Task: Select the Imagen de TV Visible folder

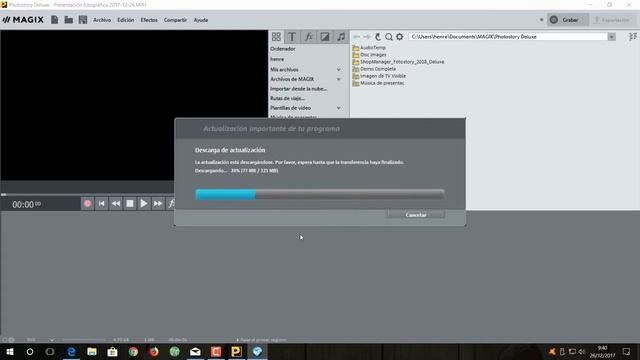Action: [379, 76]
